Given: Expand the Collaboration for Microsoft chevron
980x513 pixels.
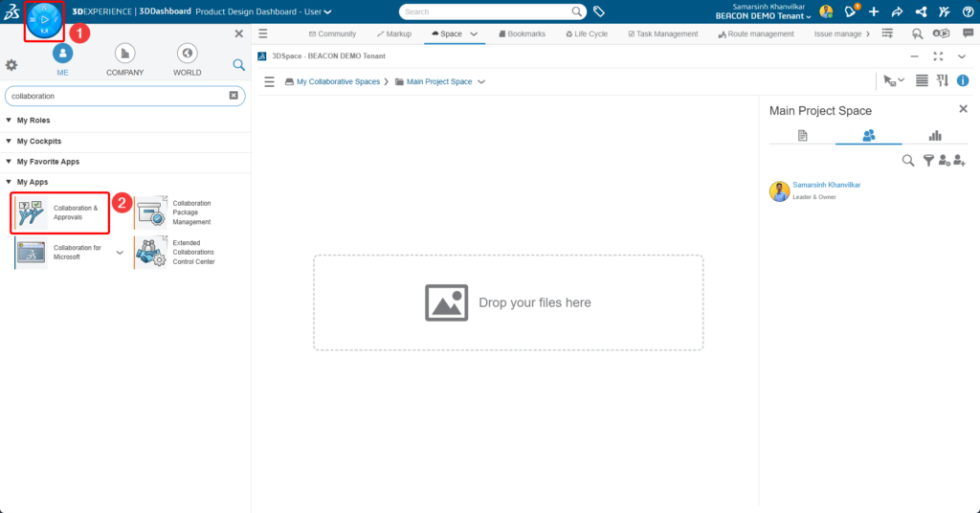Looking at the screenshot, I should tap(120, 253).
